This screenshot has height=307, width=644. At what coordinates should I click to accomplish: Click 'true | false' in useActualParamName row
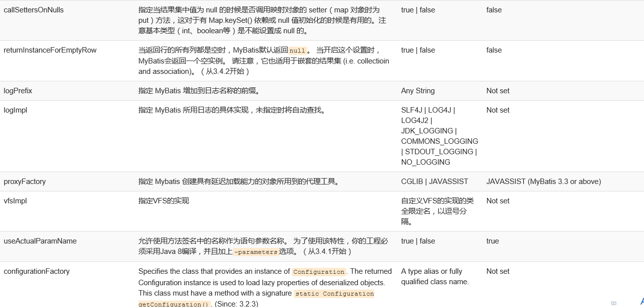(418, 241)
